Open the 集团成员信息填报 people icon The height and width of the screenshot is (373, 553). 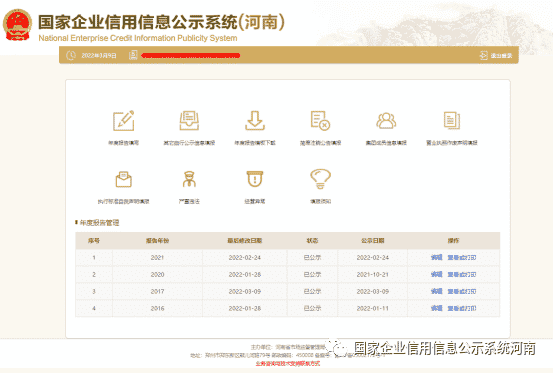click(386, 121)
